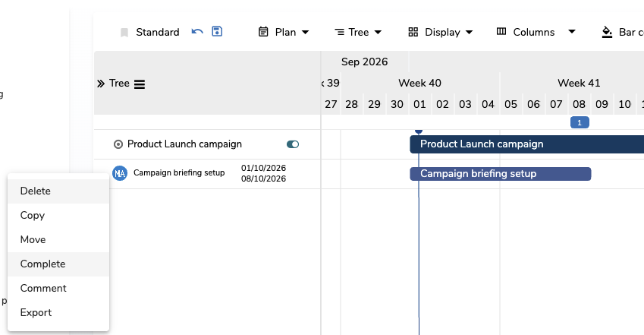
Task: Click the Bar color paint bucket icon
Action: 607,32
